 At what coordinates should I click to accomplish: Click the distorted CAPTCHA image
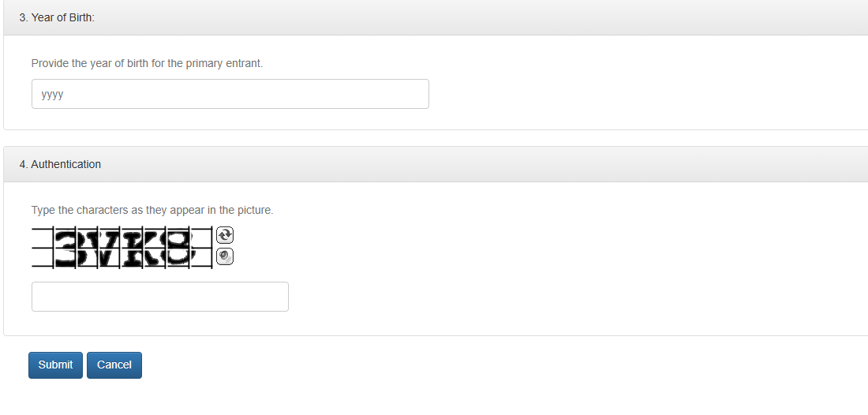coord(123,248)
